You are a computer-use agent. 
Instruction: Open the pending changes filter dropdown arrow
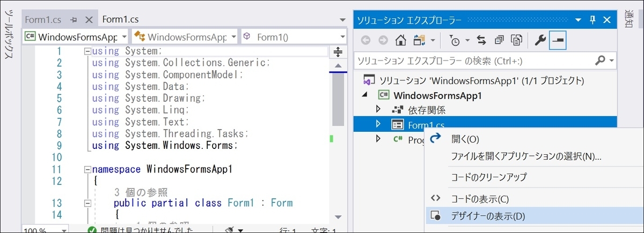[467, 40]
